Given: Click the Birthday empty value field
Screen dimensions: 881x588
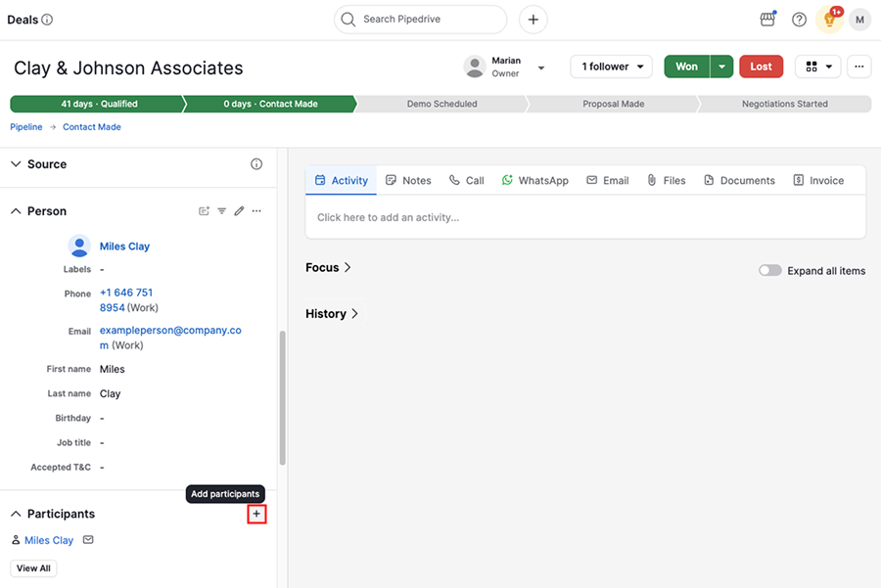Looking at the screenshot, I should click(102, 419).
